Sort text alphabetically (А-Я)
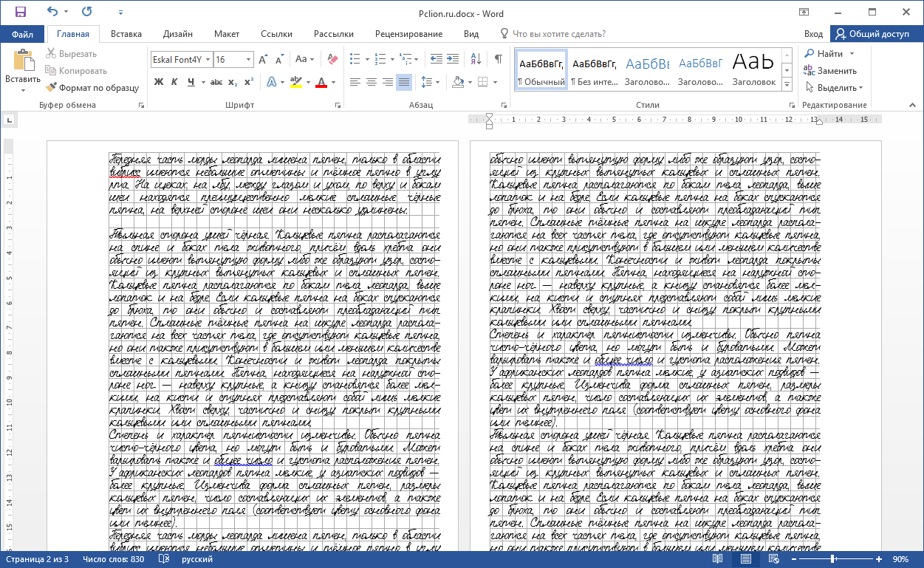This screenshot has width=924, height=568. tap(475, 59)
